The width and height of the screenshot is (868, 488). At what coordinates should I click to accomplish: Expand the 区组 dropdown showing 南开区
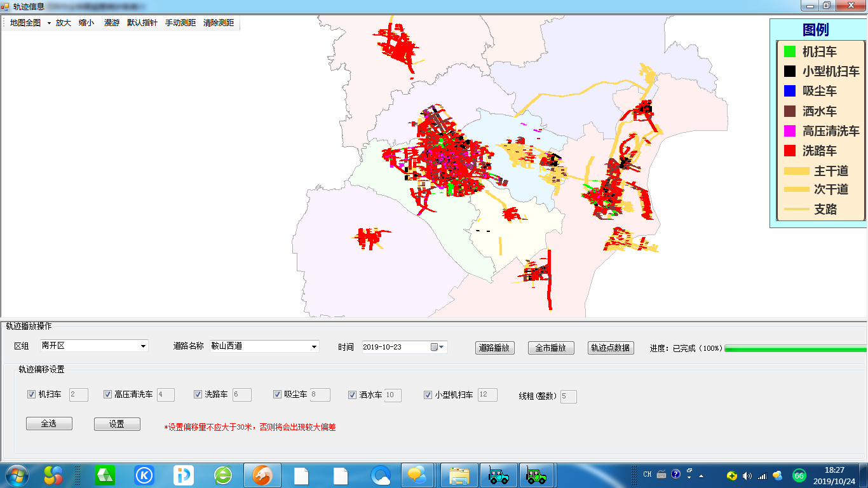pos(142,346)
